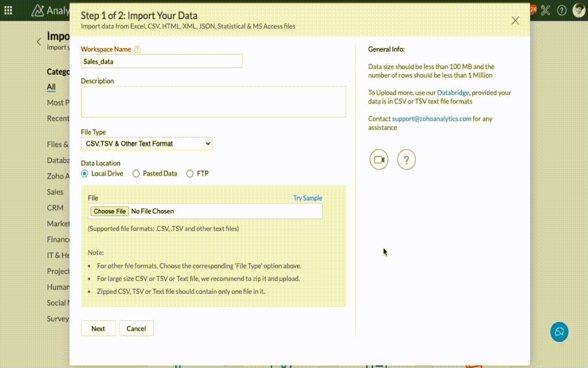The height and width of the screenshot is (368, 588).
Task: Click the back arrow beside Import heading
Action: [x=39, y=42]
